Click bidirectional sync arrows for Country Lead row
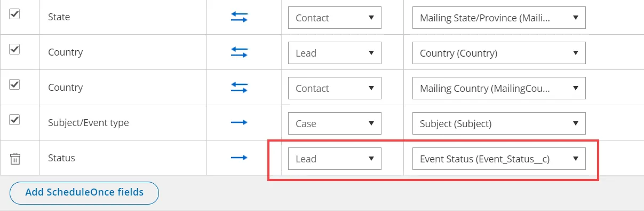644x211 pixels. pos(239,52)
